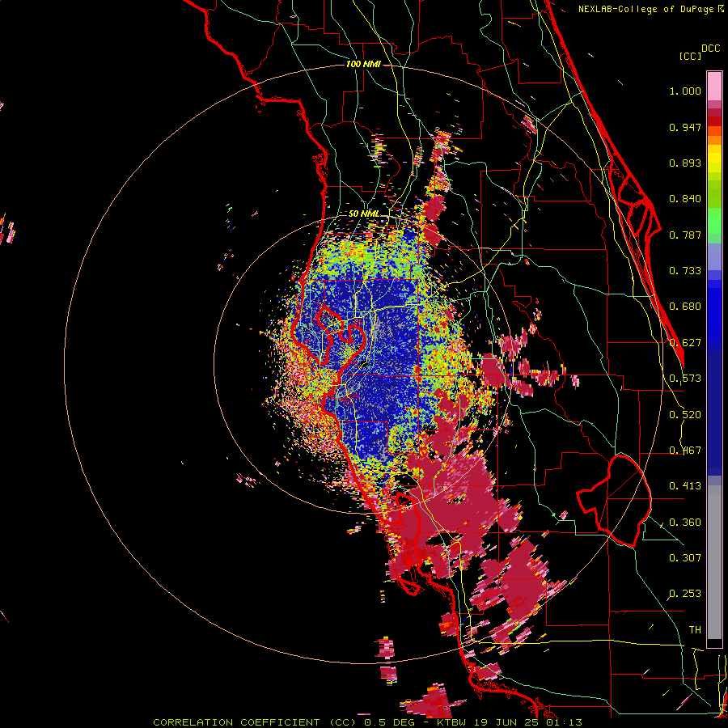Click the 0.5 DEG elevation text
Image resolution: width=728 pixels, height=728 pixels.
388,722
